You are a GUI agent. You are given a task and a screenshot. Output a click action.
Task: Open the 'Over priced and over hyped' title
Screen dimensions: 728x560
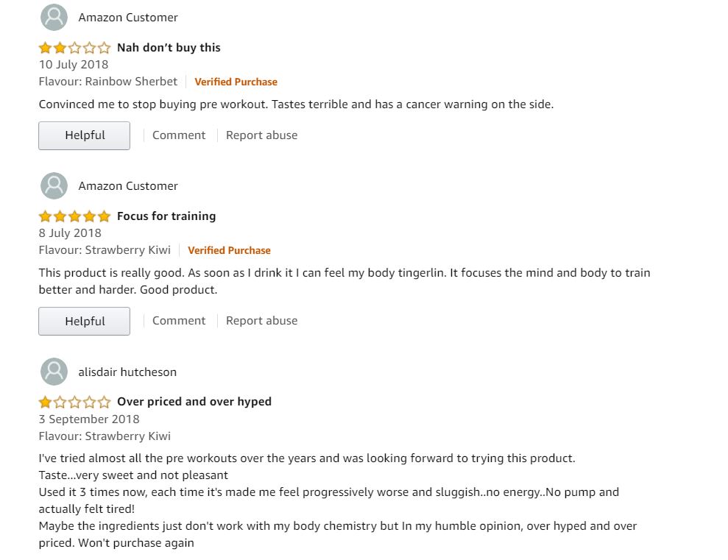(194, 402)
